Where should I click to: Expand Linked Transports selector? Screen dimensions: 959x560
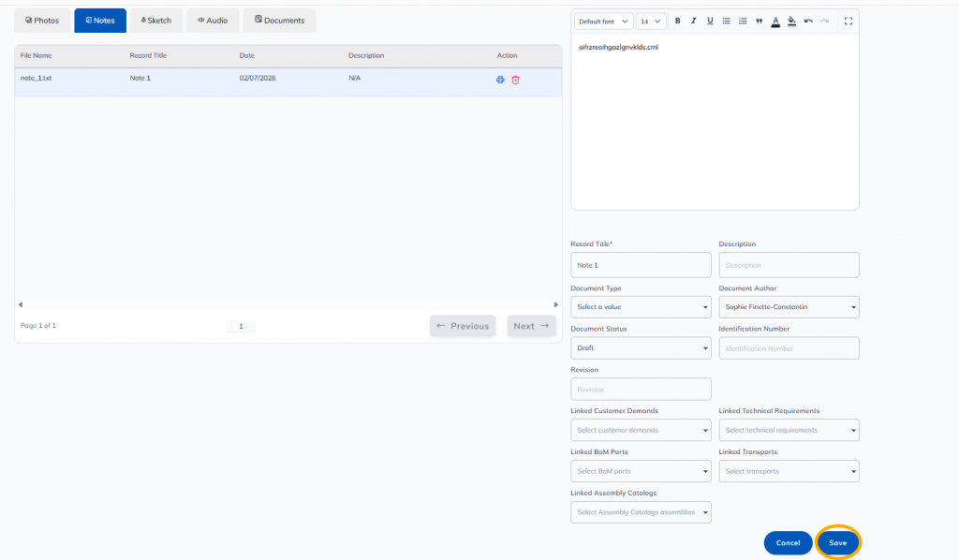[789, 471]
